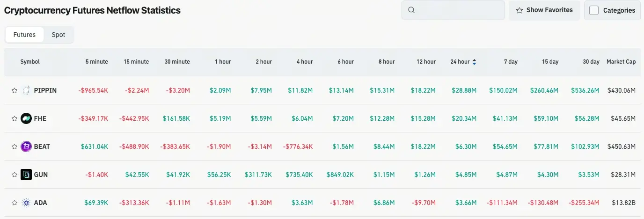Mark GUN as a favorite
Image resolution: width=644 pixels, height=219 pixels.
[x=15, y=175]
